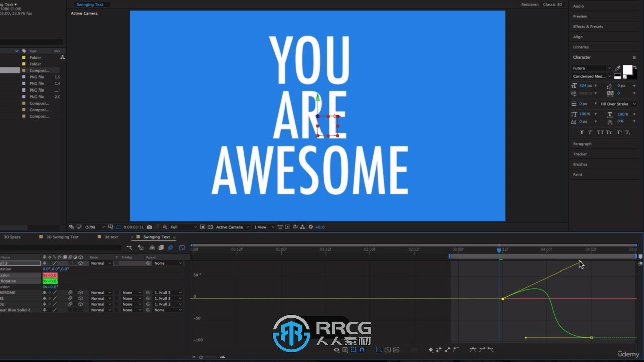
Task: Convert selected keyframes to Linear icon
Action: (x=447, y=350)
